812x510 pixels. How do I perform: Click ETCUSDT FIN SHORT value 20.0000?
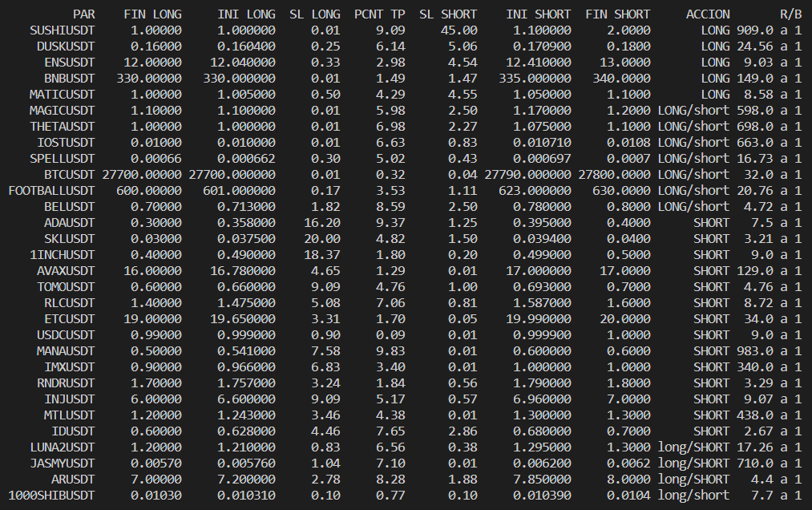point(625,319)
